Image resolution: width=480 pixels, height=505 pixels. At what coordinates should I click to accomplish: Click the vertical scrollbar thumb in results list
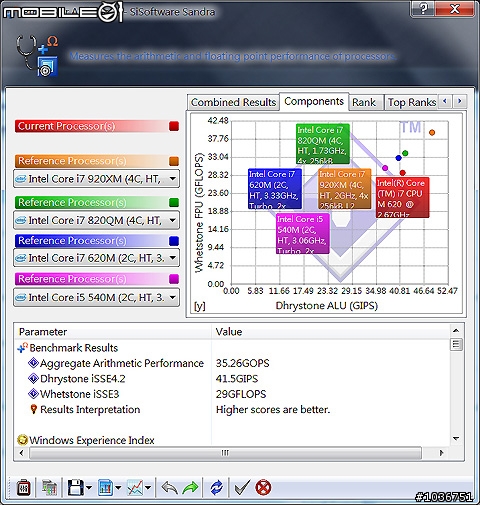tap(456, 345)
